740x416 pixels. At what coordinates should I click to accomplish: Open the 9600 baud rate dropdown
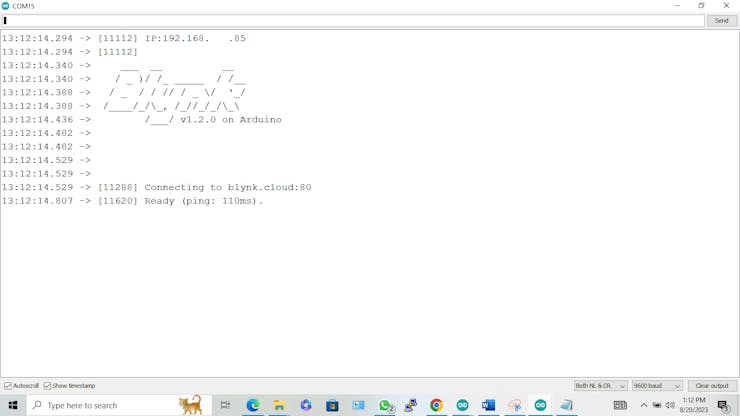tap(657, 386)
